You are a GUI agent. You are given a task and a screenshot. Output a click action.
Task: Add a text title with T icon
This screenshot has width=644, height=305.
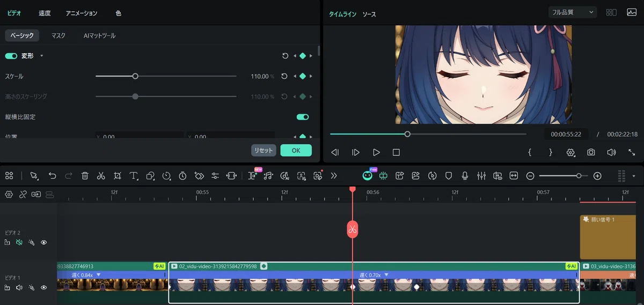coord(134,175)
